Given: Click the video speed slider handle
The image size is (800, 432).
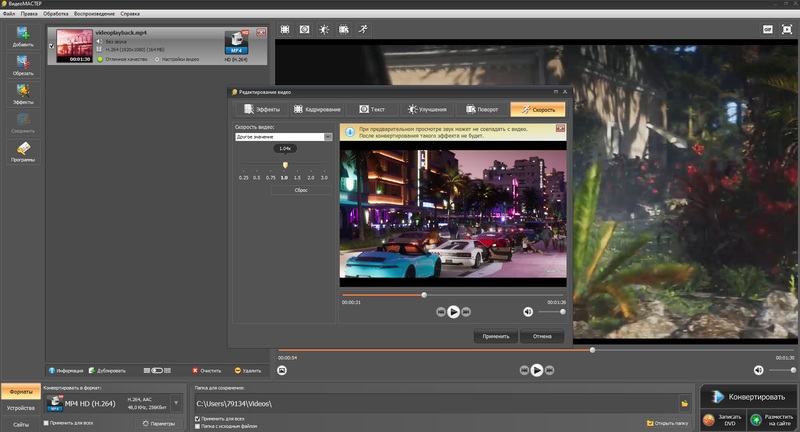Looking at the screenshot, I should pos(285,165).
